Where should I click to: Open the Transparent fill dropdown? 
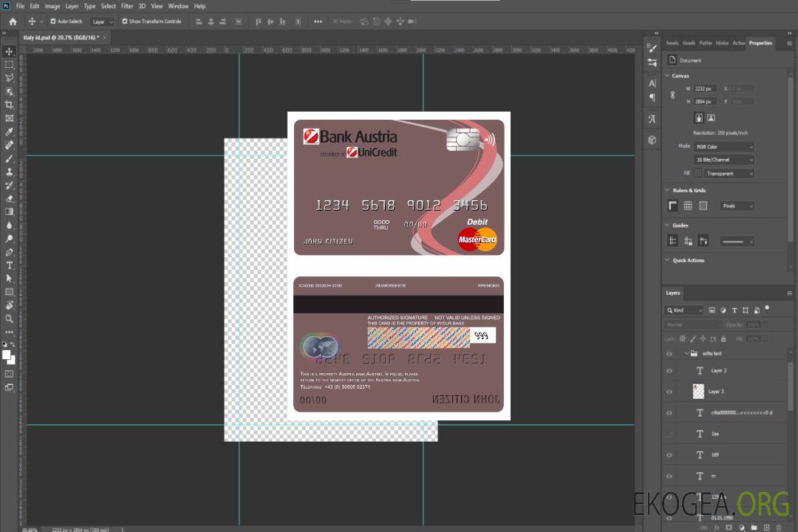coord(729,174)
